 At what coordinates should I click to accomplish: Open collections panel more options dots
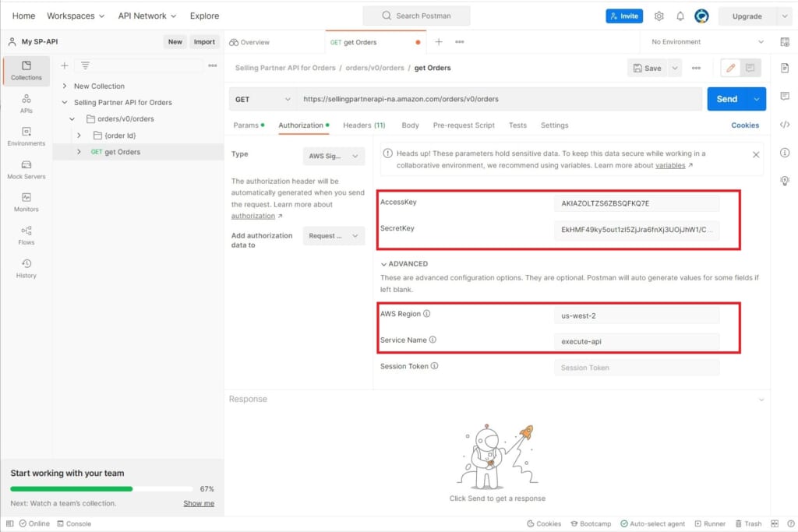pyautogui.click(x=213, y=65)
